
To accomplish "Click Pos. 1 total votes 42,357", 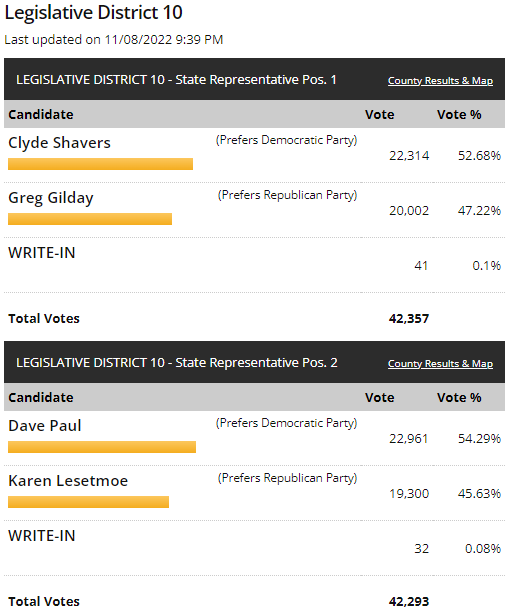I will tap(409, 319).
